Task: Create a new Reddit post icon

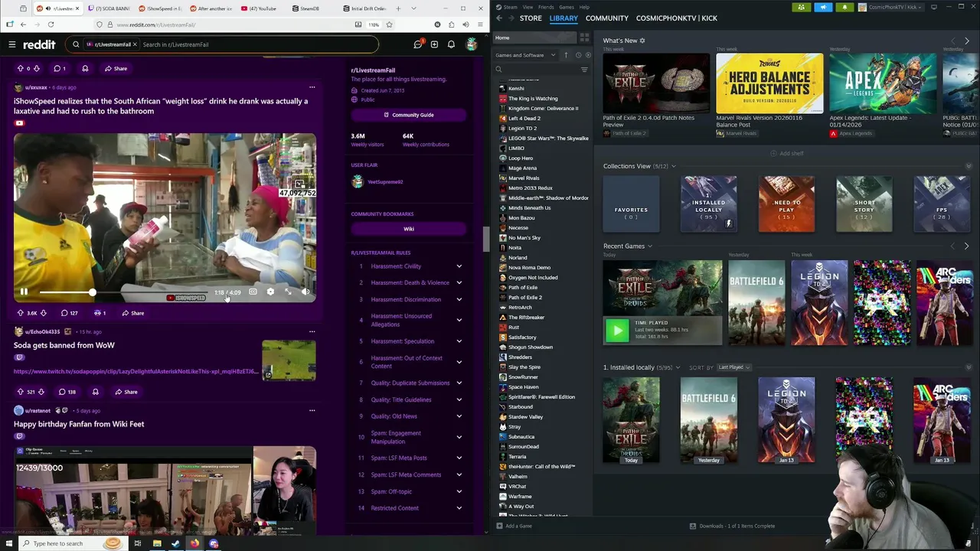Action: click(x=434, y=44)
